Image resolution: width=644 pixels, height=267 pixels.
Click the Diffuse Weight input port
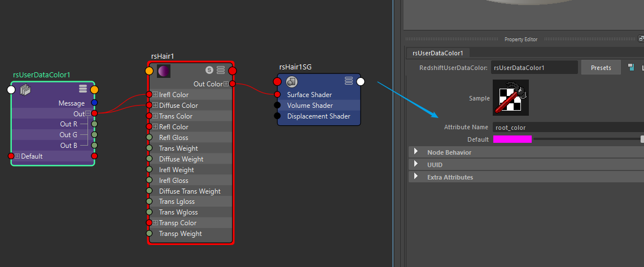[x=150, y=159]
